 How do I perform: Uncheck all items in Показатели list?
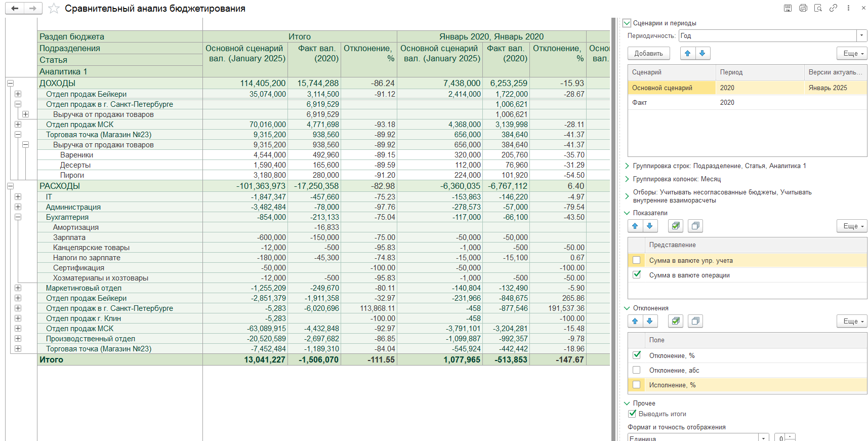click(x=695, y=226)
